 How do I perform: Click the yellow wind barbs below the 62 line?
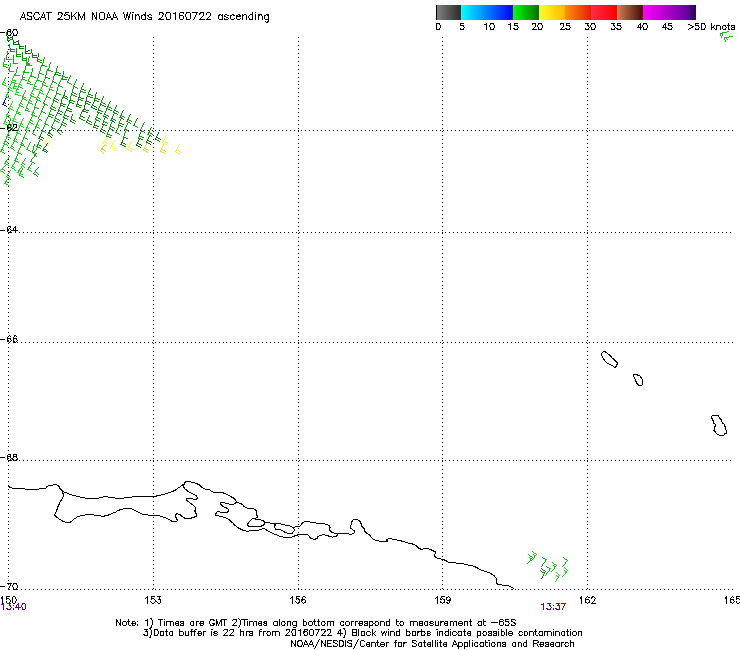coord(140,146)
